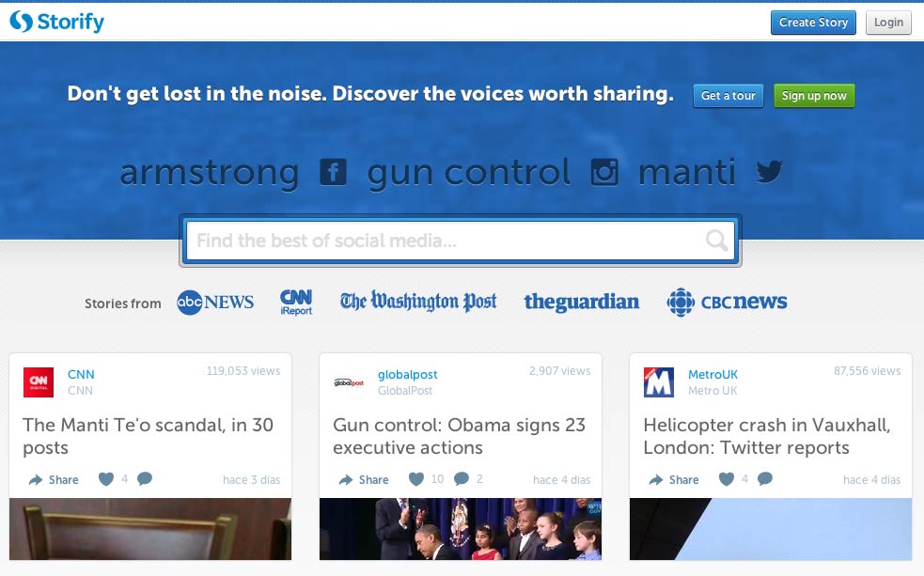Open theguardian stories link
The height and width of the screenshot is (576, 924).
tap(581, 302)
